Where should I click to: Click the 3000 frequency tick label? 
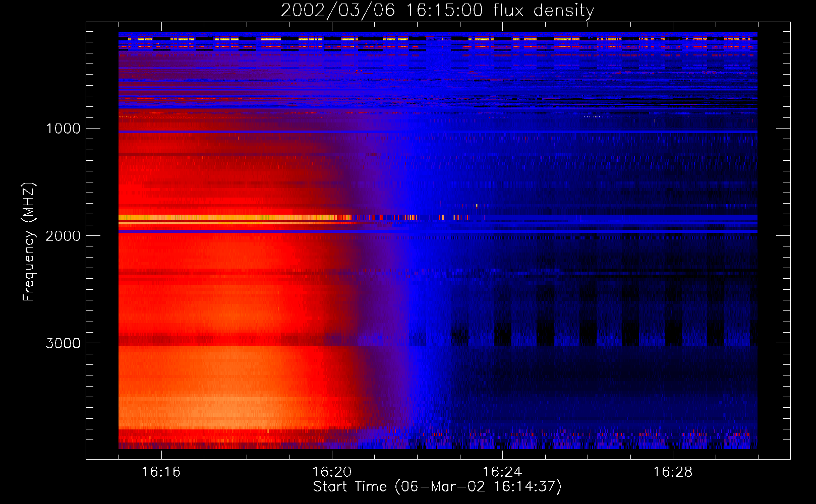pos(63,343)
